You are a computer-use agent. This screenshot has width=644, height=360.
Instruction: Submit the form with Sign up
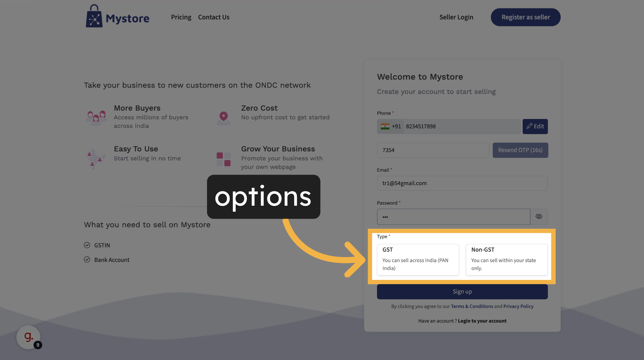[x=462, y=292]
